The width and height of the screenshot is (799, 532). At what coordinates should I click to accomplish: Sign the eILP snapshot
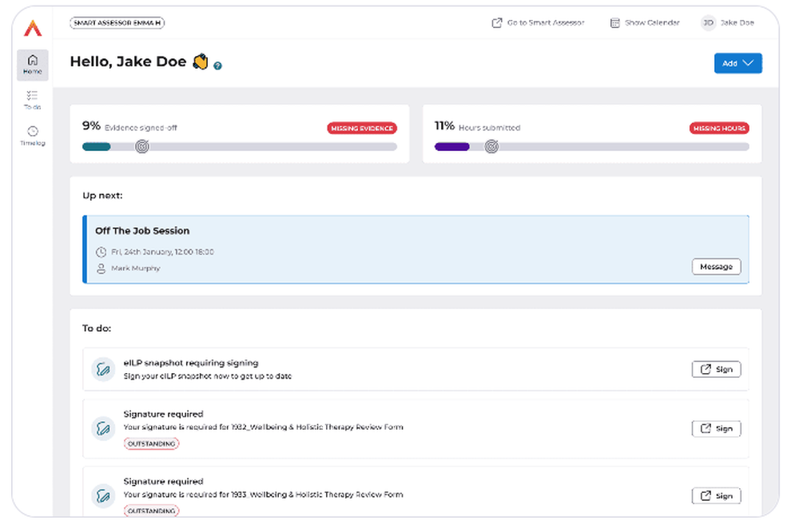pos(716,369)
